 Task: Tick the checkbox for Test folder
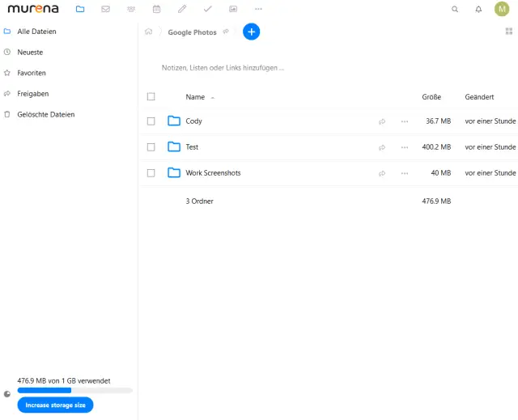[x=151, y=147]
